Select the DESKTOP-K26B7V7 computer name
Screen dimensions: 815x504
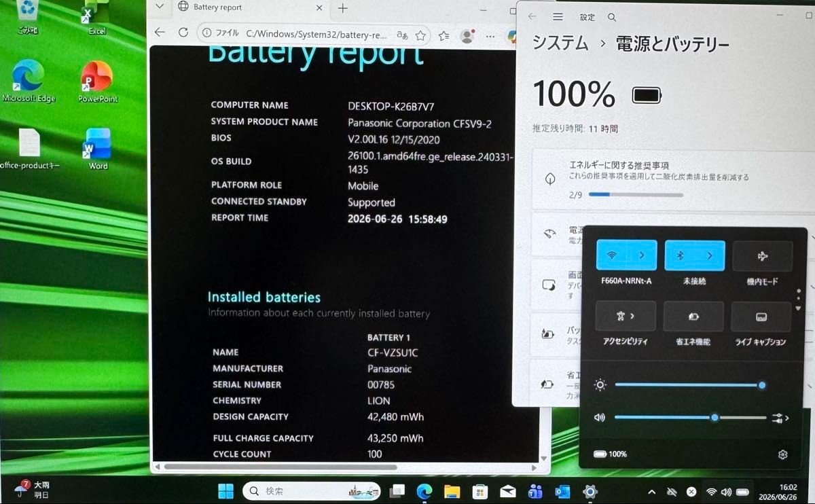[391, 106]
